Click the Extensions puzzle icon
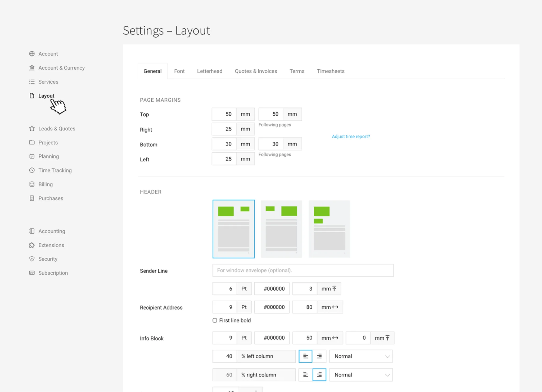 32,245
